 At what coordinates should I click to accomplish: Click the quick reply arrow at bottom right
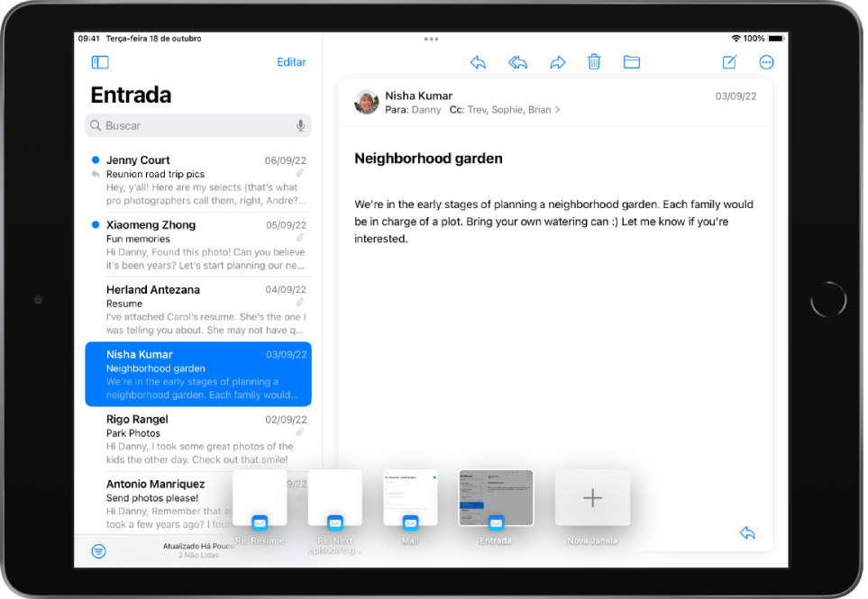747,532
